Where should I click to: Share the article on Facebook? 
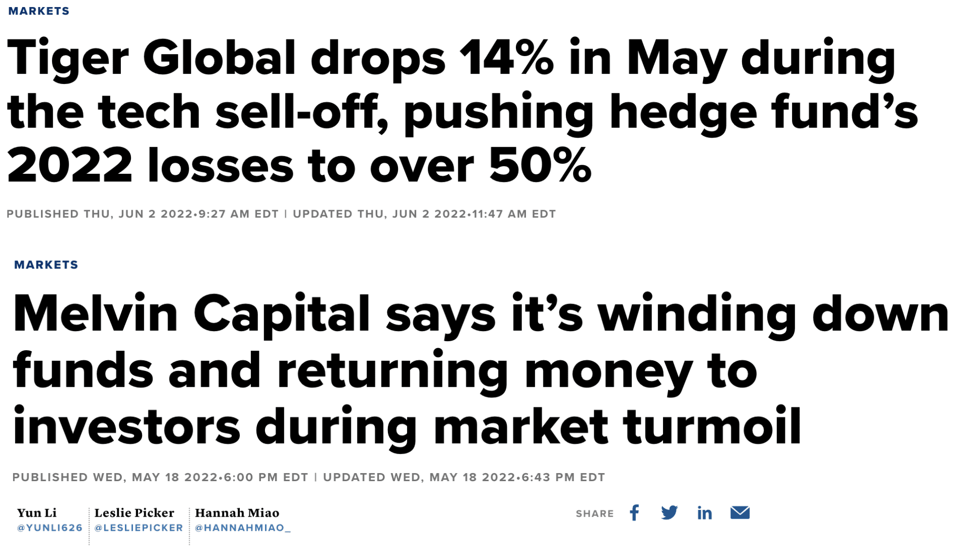(x=634, y=513)
